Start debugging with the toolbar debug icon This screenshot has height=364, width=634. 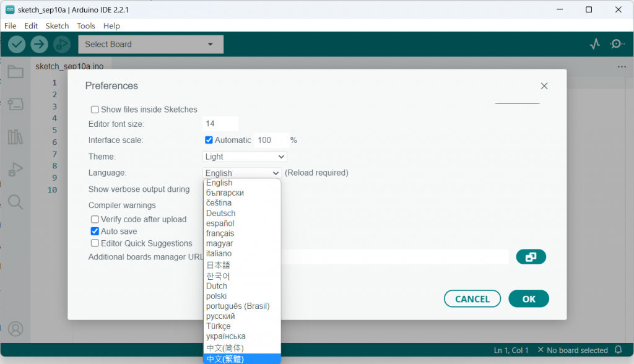pos(62,44)
